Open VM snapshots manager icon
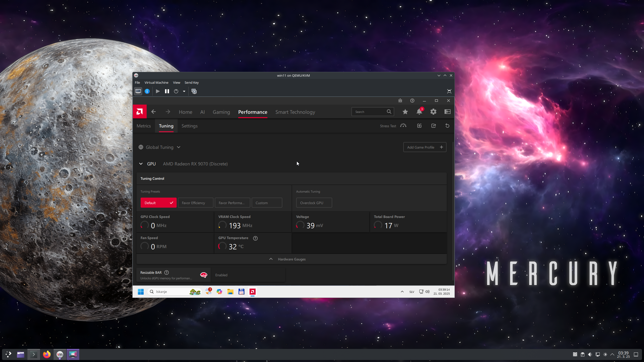Screen dimensions: 644x362 pyautogui.click(x=194, y=91)
